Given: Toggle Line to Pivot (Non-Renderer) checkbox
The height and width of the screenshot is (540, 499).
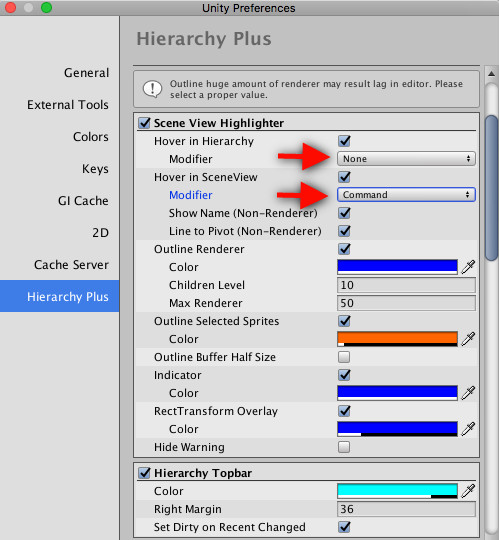Looking at the screenshot, I should point(344,231).
